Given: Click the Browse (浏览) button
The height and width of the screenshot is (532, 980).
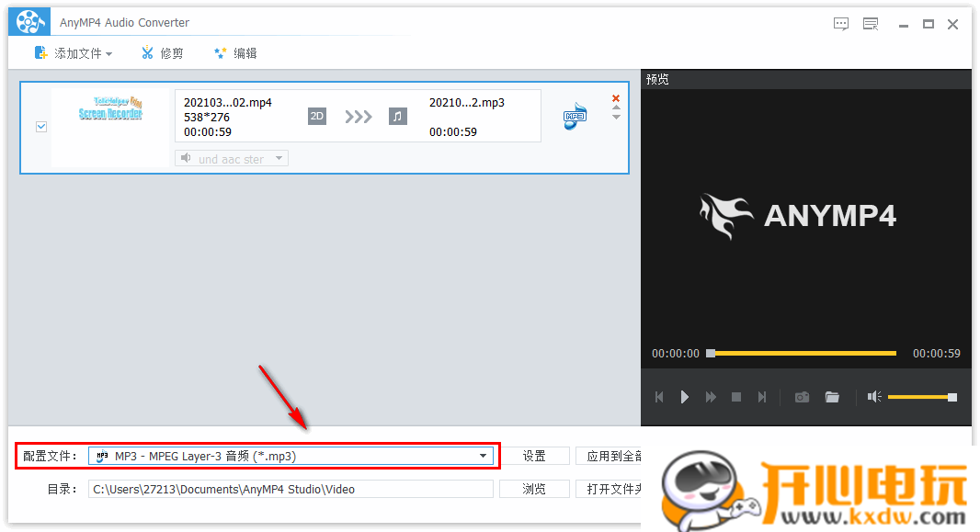Looking at the screenshot, I should (x=534, y=489).
